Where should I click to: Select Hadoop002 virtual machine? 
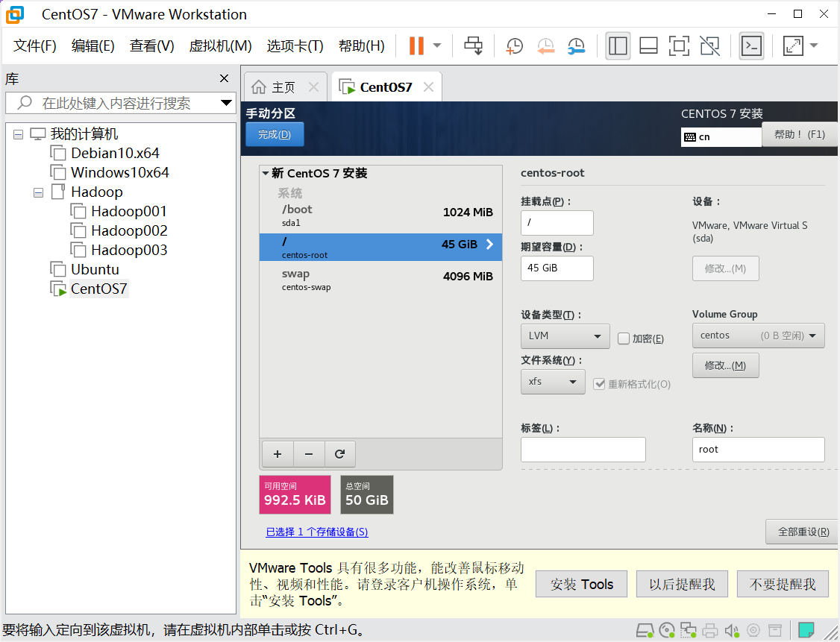[x=129, y=231]
